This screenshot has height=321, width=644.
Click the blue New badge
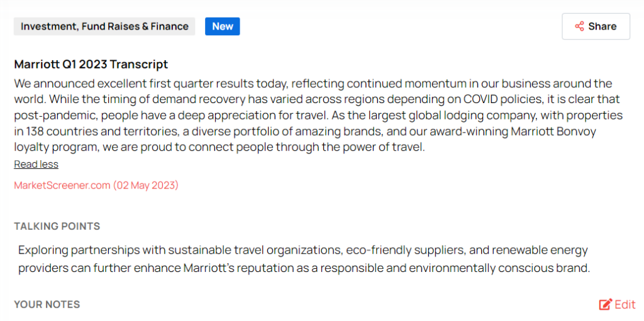point(223,26)
